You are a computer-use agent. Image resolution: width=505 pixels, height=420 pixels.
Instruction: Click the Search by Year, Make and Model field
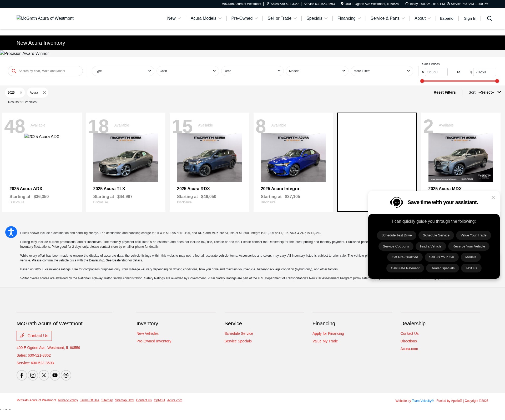coord(45,71)
